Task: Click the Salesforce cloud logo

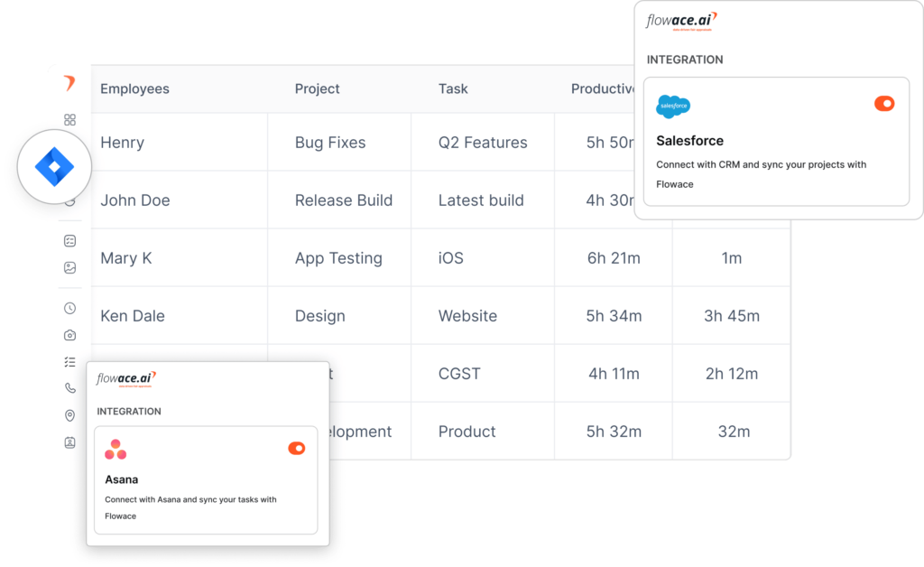Action: click(x=673, y=105)
